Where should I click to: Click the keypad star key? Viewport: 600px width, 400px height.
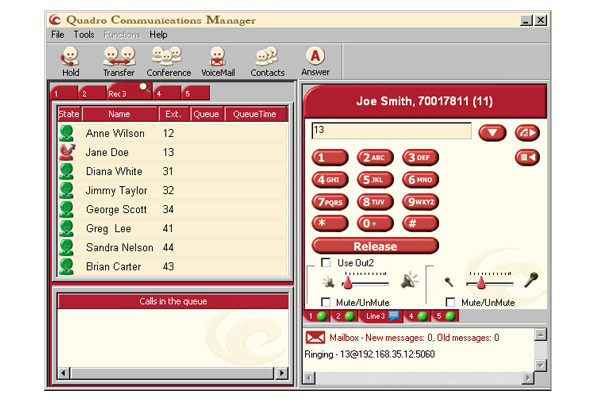[x=330, y=224]
